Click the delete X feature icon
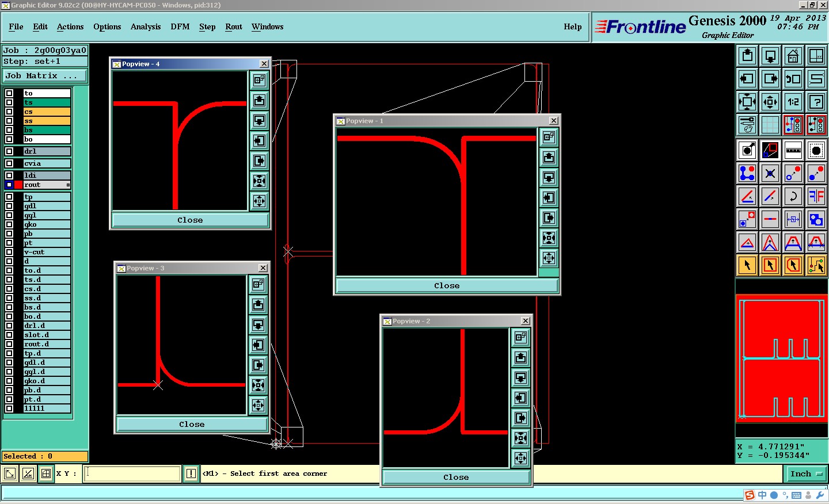Viewport: 829px width, 504px height. (x=770, y=173)
